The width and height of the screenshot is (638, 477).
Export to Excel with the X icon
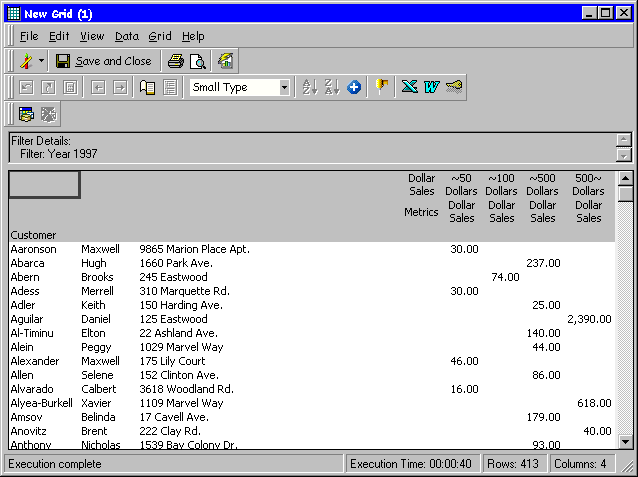[x=409, y=87]
